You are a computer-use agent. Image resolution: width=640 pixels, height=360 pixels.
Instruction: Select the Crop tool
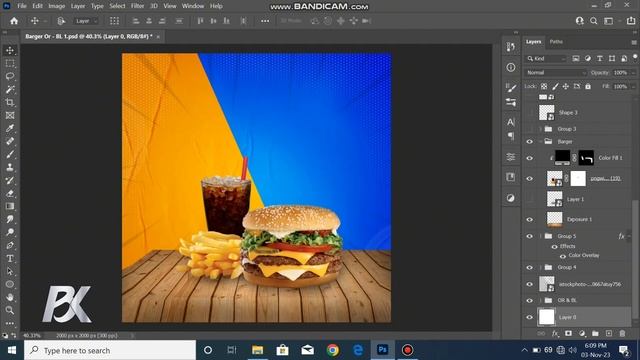point(10,102)
